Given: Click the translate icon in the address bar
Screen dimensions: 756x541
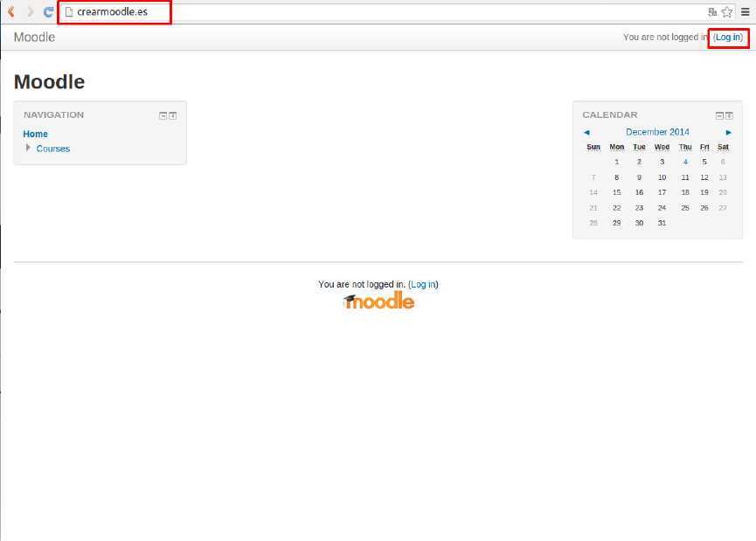Looking at the screenshot, I should (712, 12).
